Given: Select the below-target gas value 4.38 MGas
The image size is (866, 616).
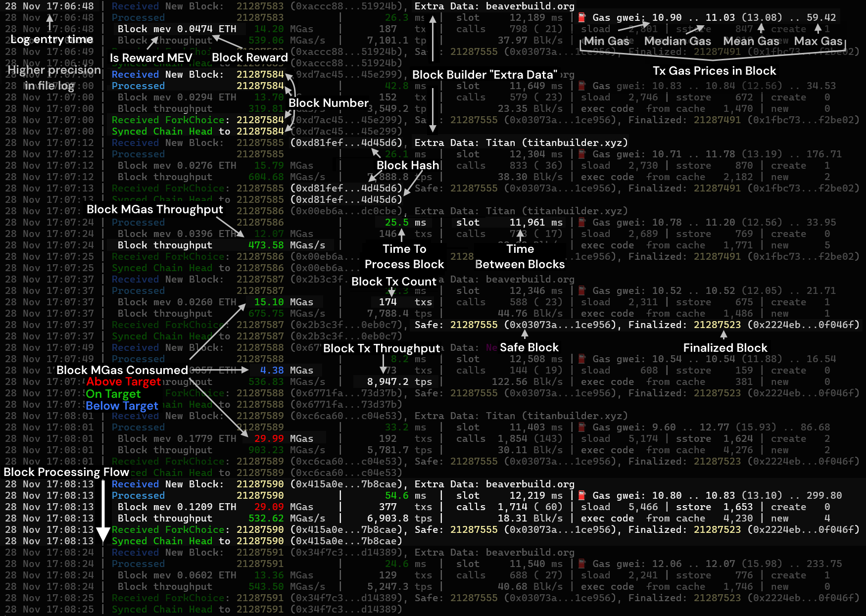Looking at the screenshot, I should click(x=287, y=370).
